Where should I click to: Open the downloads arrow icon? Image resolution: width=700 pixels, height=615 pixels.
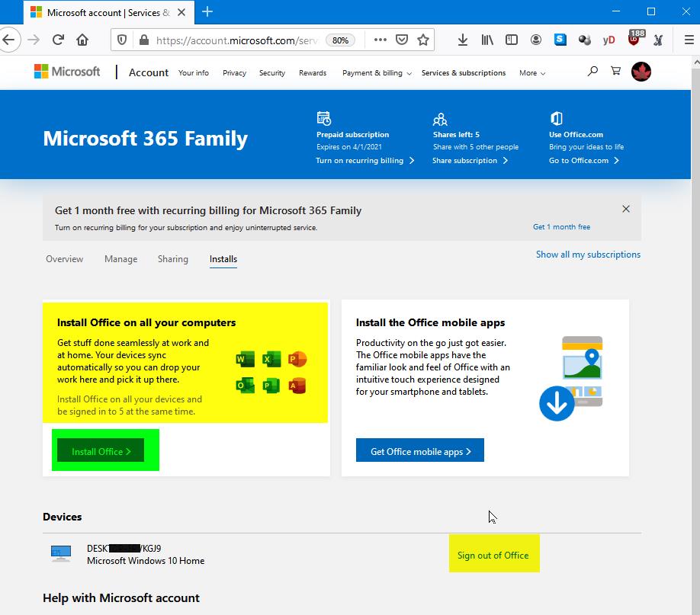(463, 40)
